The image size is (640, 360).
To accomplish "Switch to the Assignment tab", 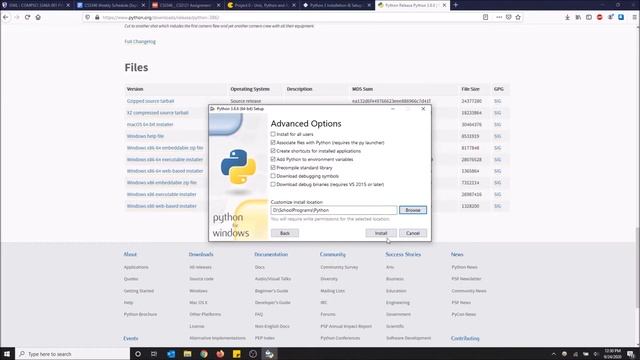I will click(187, 5).
